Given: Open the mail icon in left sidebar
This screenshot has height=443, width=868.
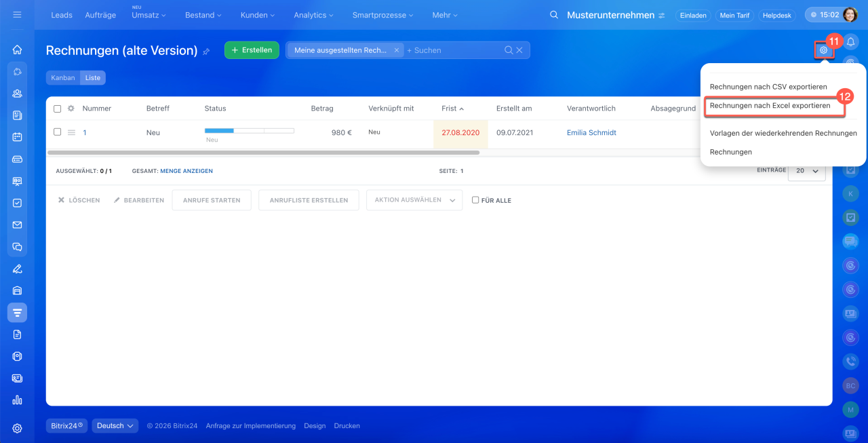Looking at the screenshot, I should [x=18, y=225].
